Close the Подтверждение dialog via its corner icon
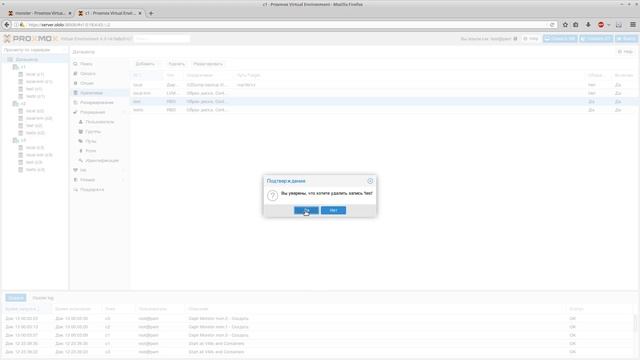The width and height of the screenshot is (640, 360). [370, 181]
